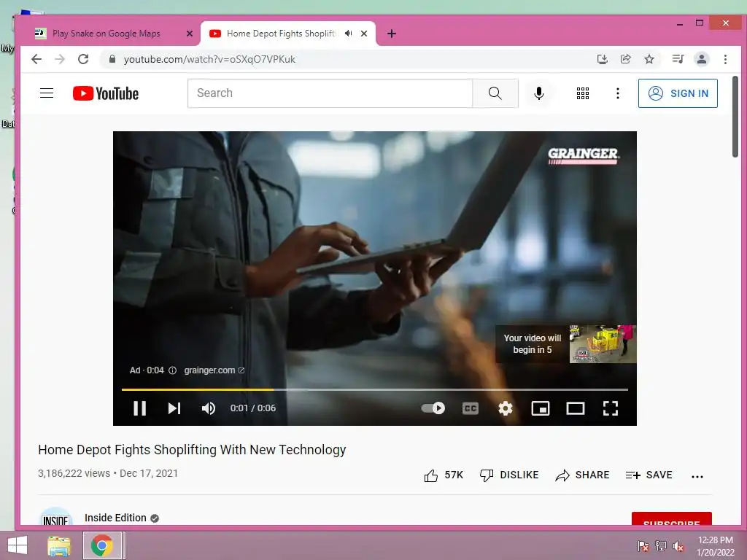Open network icon in system tray
747x560 pixels.
point(661,546)
